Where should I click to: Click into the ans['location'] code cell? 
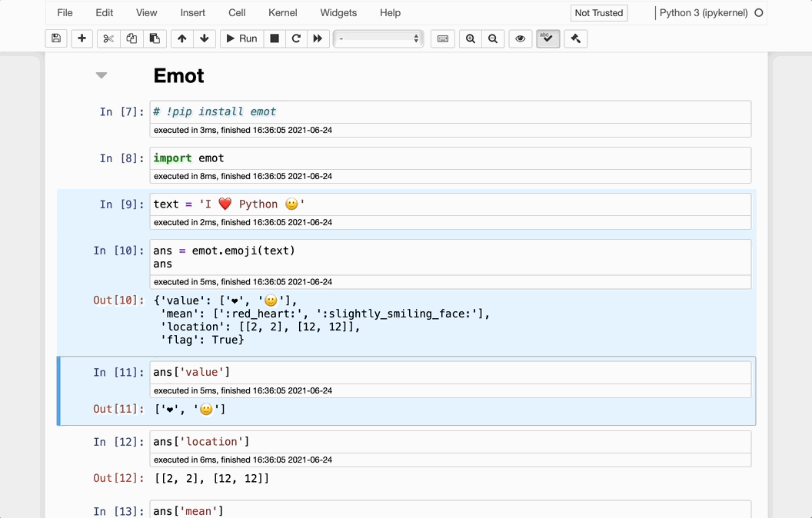click(x=450, y=442)
